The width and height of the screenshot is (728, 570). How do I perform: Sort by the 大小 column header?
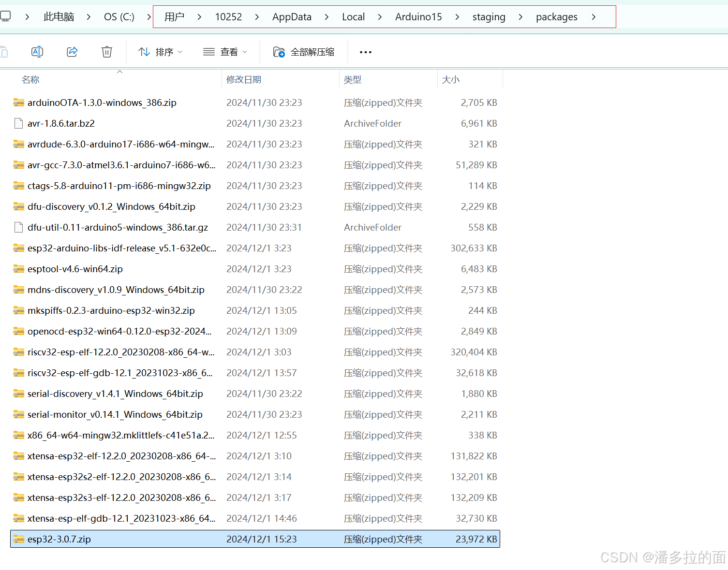451,79
